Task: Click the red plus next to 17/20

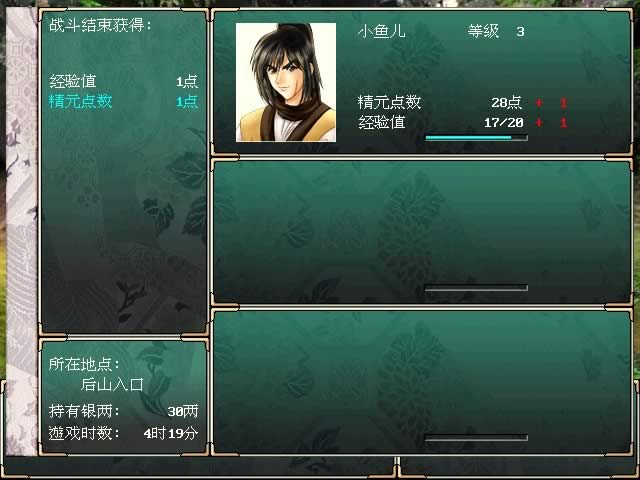Action: point(539,123)
